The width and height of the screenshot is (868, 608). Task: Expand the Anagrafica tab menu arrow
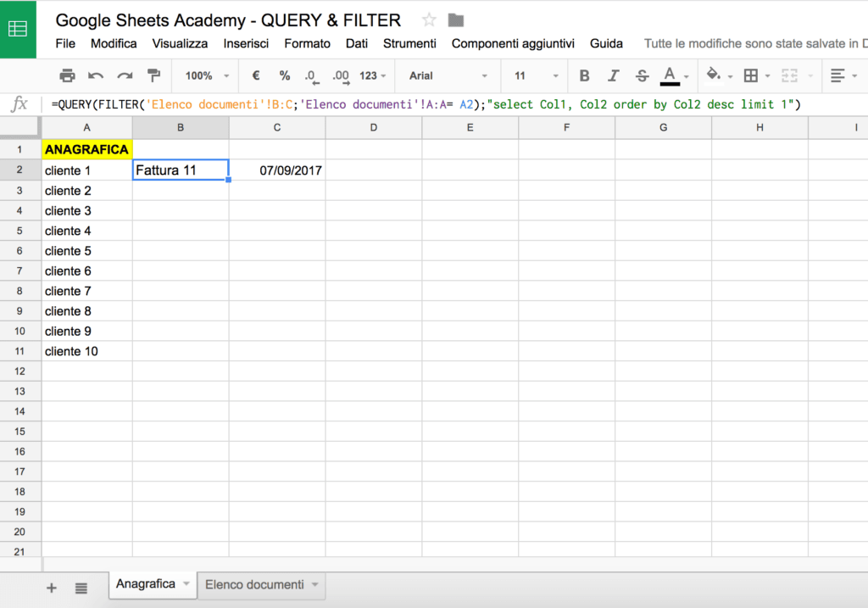coord(186,583)
